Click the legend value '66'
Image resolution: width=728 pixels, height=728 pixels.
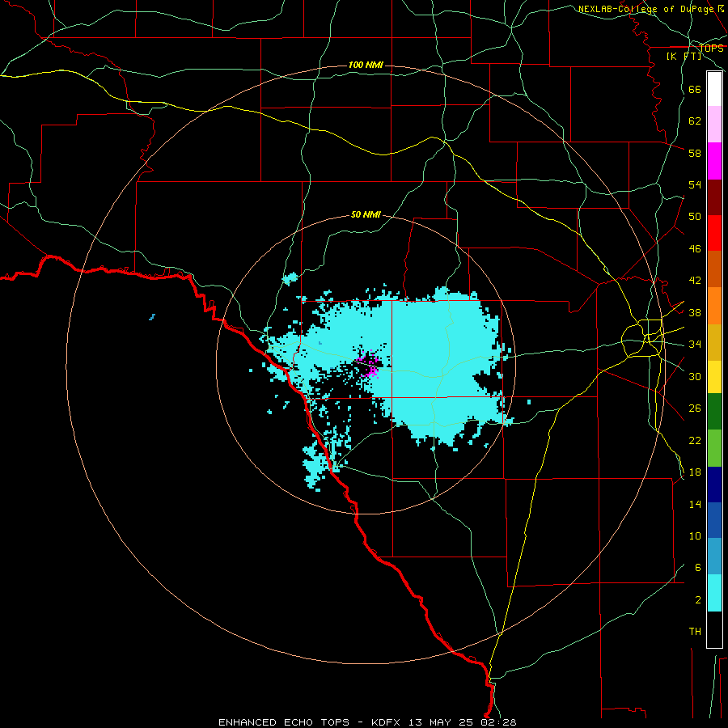click(x=695, y=89)
